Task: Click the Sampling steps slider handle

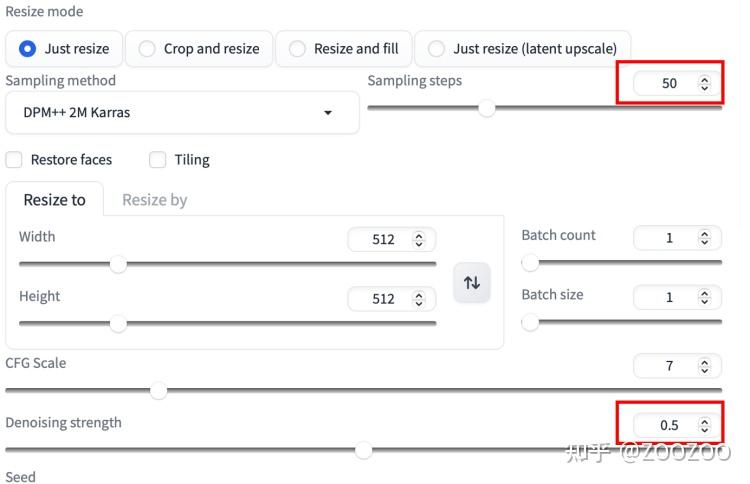Action: (x=487, y=108)
